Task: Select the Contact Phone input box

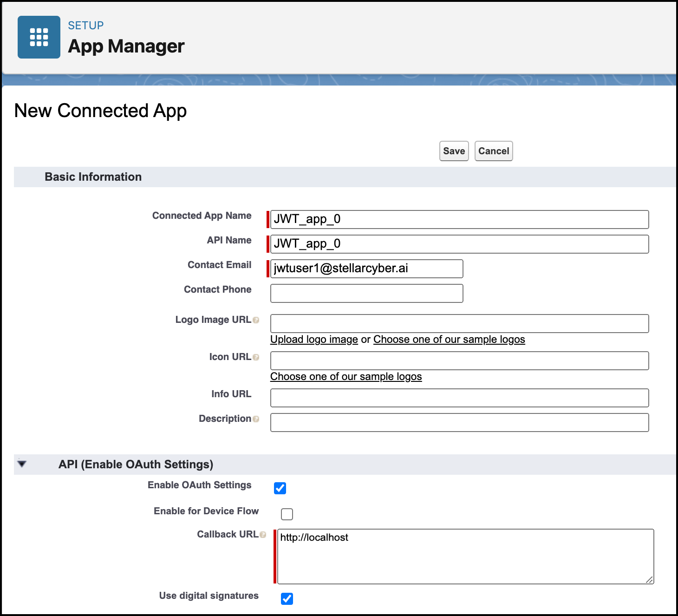Action: coord(366,293)
